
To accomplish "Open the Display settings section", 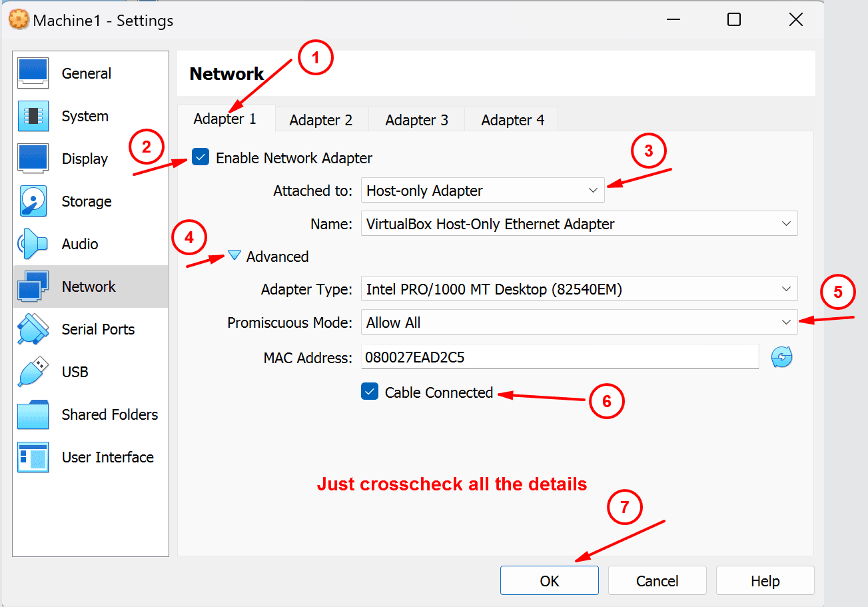I will pyautogui.click(x=85, y=159).
